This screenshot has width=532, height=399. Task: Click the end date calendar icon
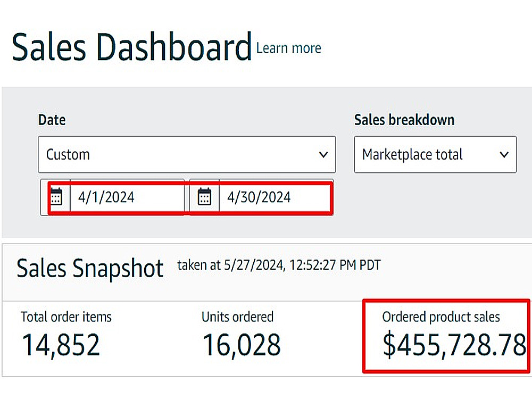coord(204,197)
